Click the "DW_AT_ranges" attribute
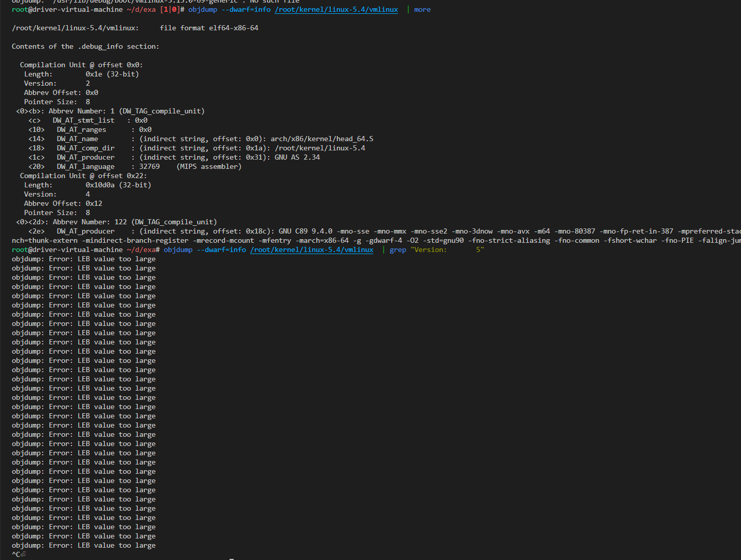This screenshot has width=741, height=560. coord(82,129)
